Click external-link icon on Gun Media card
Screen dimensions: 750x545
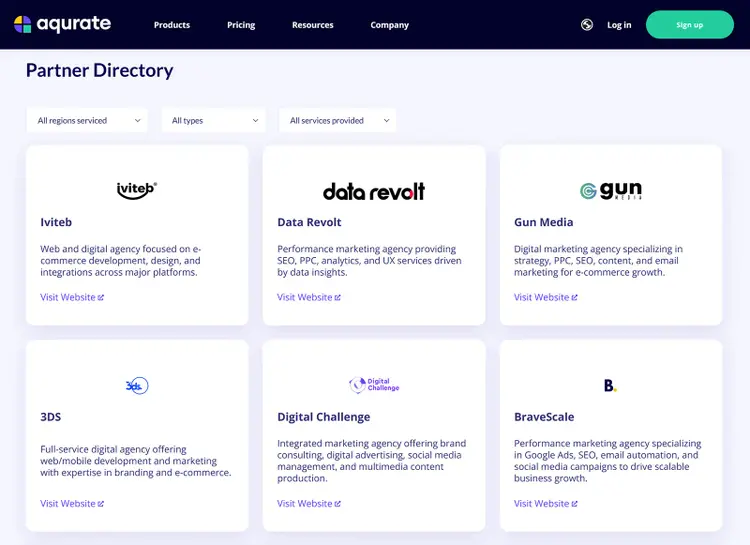[x=574, y=298]
